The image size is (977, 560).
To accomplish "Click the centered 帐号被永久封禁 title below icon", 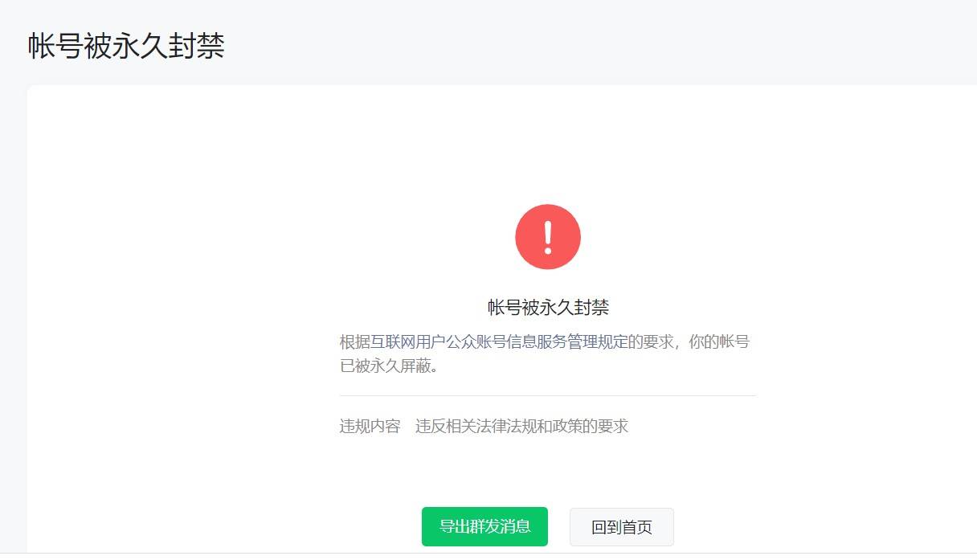I will 548,307.
